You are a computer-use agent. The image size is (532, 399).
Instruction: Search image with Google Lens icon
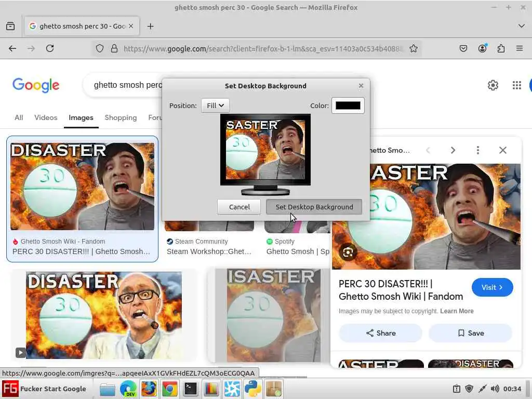[x=348, y=252]
